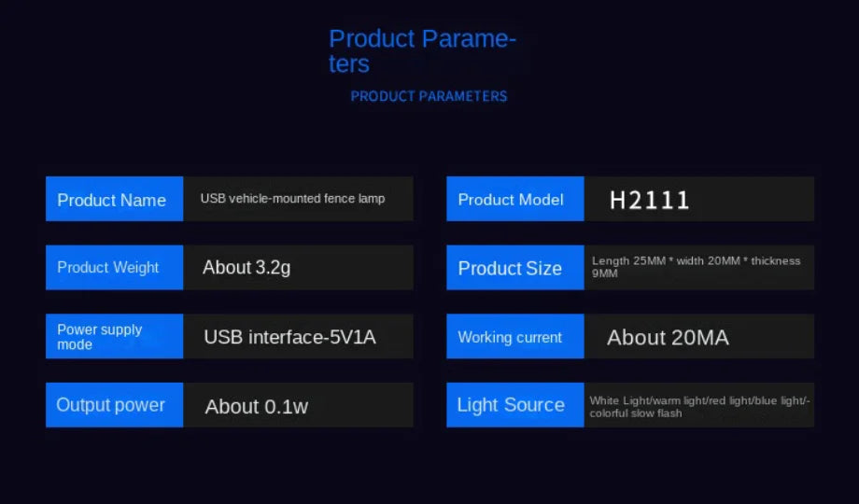Click the About 3.2g weight value
The image size is (859, 504).
tap(246, 267)
